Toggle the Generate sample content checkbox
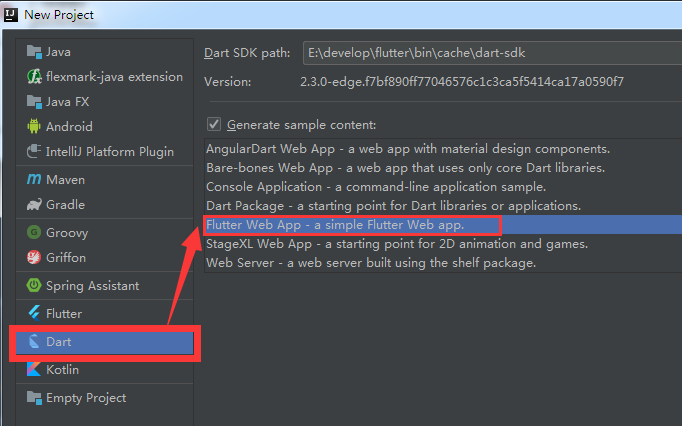This screenshot has height=426, width=682. pyautogui.click(x=214, y=124)
